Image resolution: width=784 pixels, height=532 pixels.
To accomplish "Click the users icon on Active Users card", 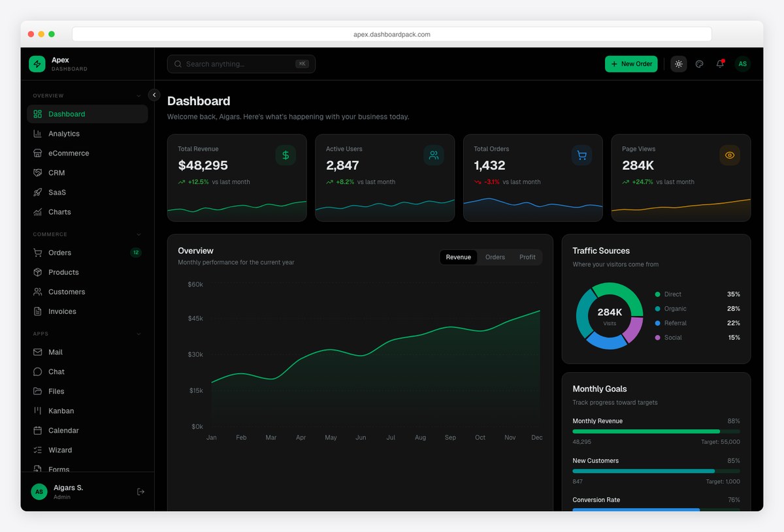I will pos(434,155).
